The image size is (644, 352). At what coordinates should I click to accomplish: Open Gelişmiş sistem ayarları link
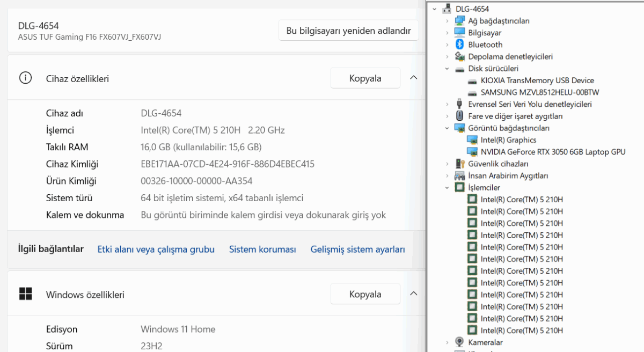tap(357, 249)
